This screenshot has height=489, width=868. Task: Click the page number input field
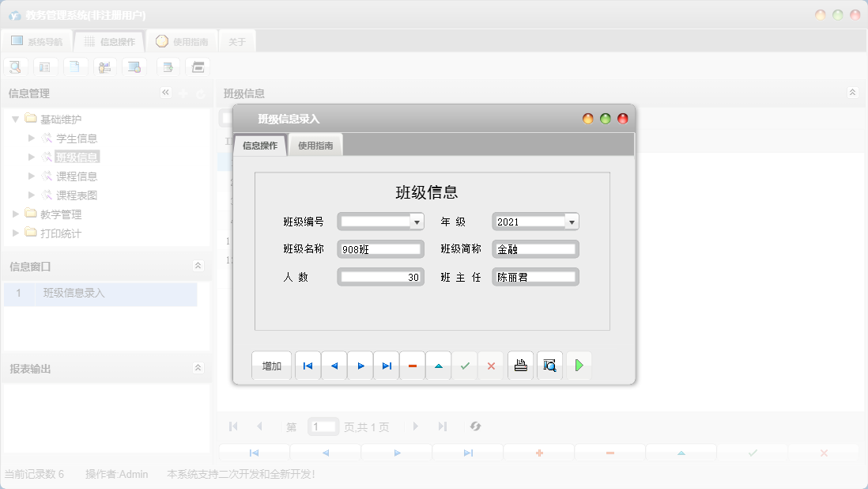pos(323,426)
